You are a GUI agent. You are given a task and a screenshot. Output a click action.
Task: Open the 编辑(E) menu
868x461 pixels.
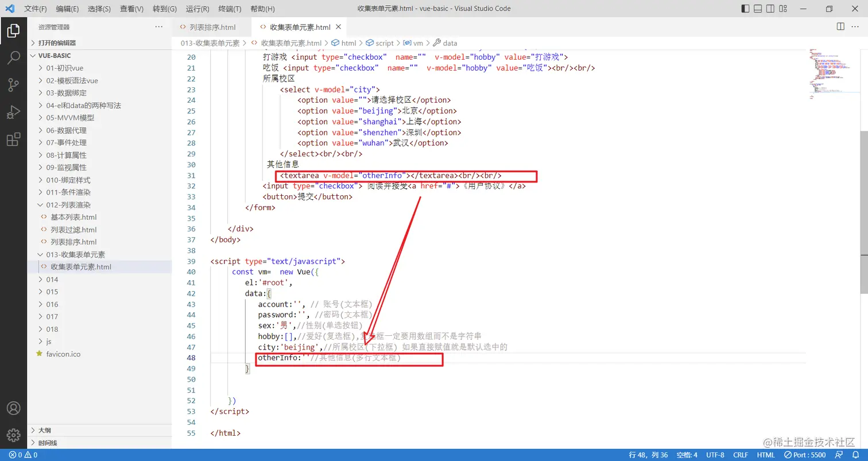click(68, 9)
